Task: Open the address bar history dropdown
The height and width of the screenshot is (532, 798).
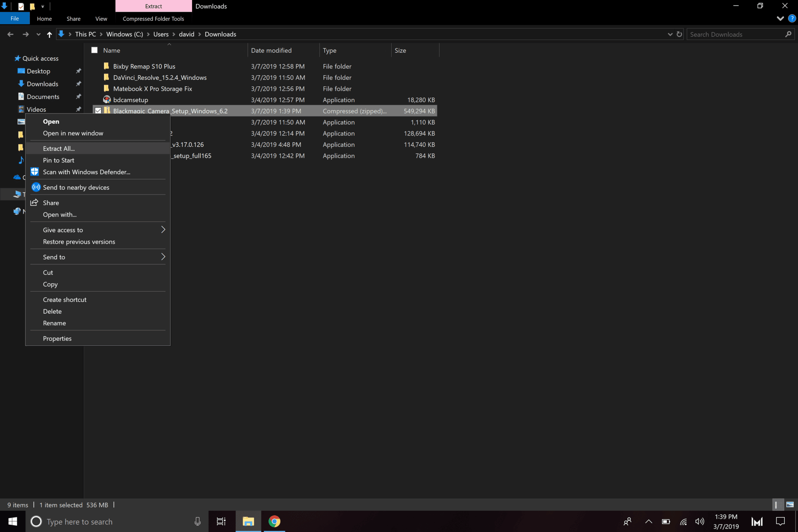Action: click(670, 34)
